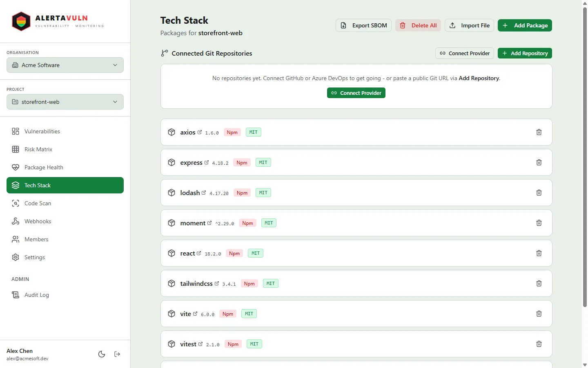Click the alex@acmesoft.dev email text
Viewport: 588px width, 368px height.
coord(27,359)
